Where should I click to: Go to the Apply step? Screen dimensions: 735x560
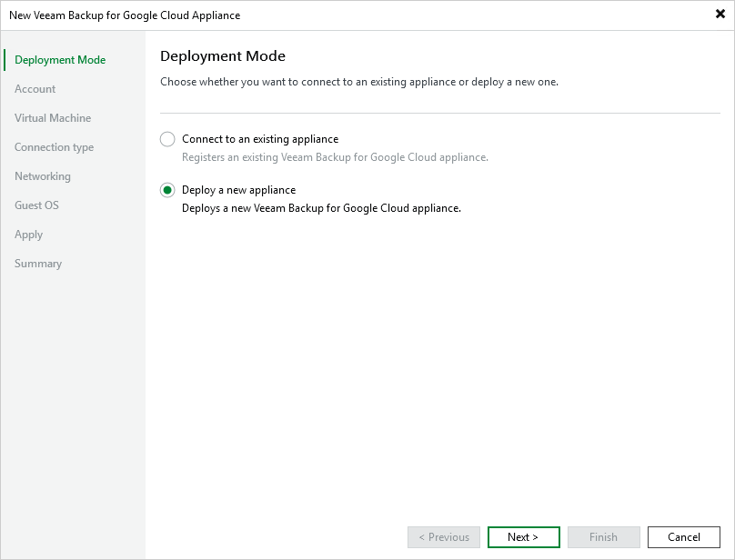coord(28,235)
